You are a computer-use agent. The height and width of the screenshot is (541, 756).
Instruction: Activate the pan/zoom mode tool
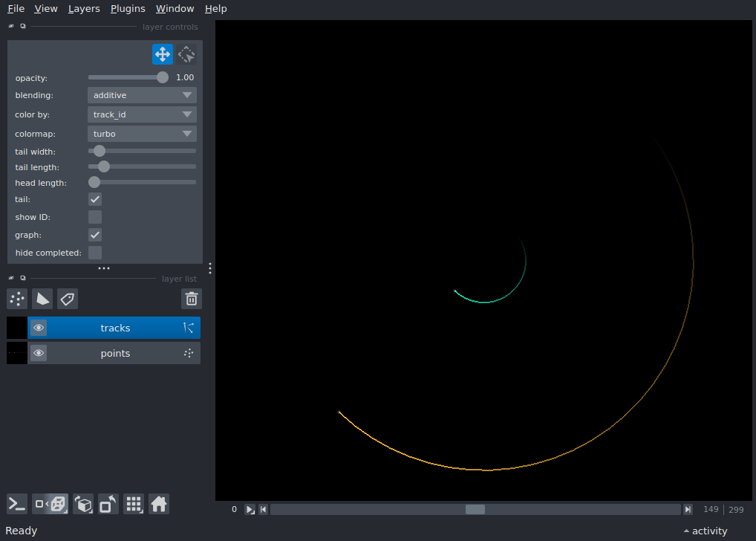[x=163, y=54]
